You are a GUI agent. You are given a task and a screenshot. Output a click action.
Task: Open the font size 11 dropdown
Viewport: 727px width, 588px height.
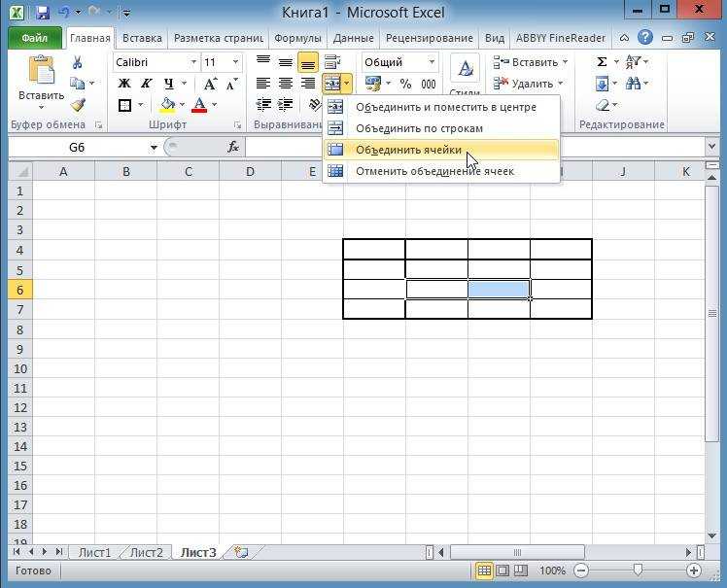tap(235, 62)
